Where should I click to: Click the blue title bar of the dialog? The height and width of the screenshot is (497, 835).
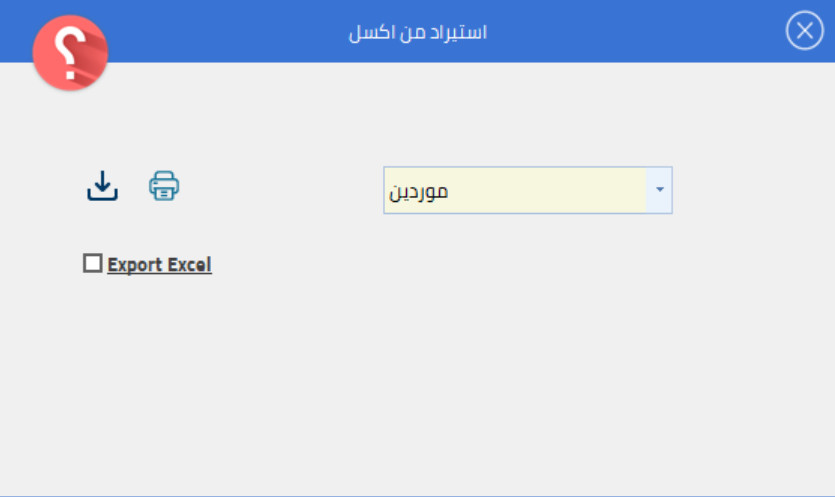click(x=600, y=31)
